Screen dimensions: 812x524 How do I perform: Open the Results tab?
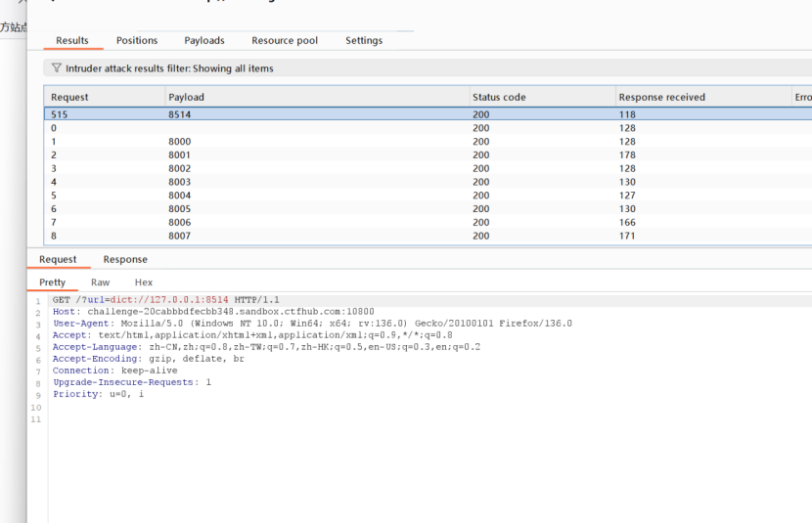pyautogui.click(x=72, y=40)
